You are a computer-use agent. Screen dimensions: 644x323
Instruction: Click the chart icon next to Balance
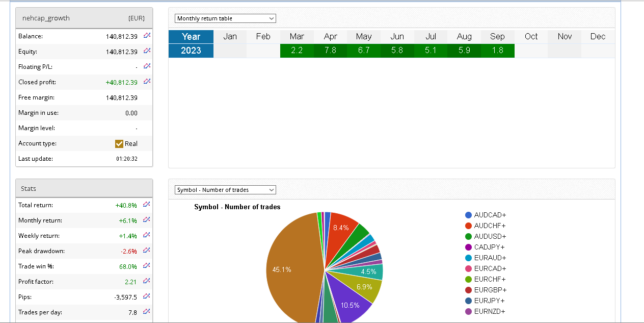click(x=147, y=36)
